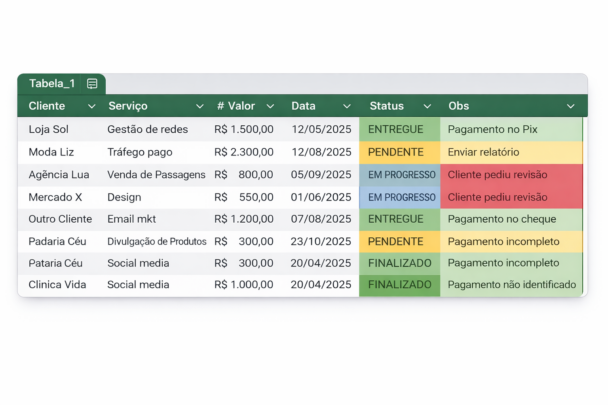Image resolution: width=608 pixels, height=405 pixels.
Task: Click the date cell 23/10/2025
Action: click(321, 241)
